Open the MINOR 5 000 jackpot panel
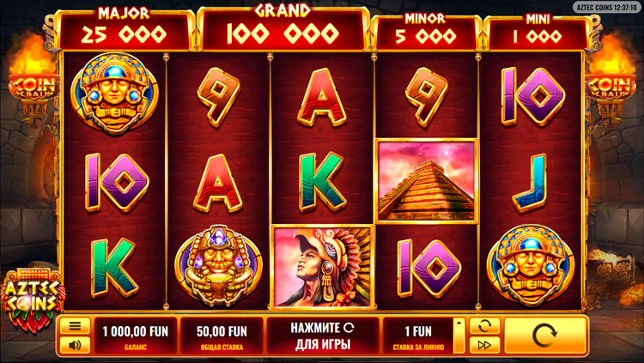The height and width of the screenshot is (363, 644). pos(426,32)
